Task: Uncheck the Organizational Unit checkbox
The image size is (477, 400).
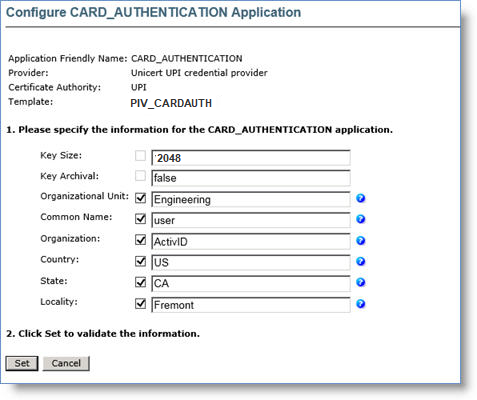Action: (140, 198)
